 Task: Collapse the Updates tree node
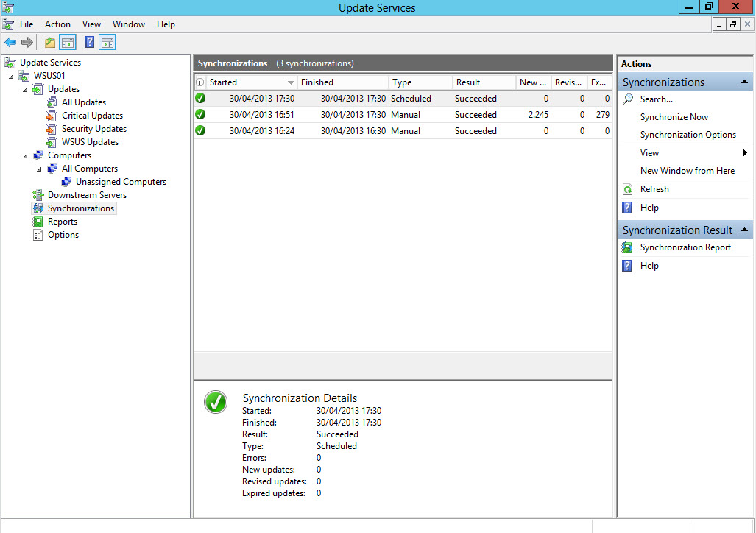(25, 90)
